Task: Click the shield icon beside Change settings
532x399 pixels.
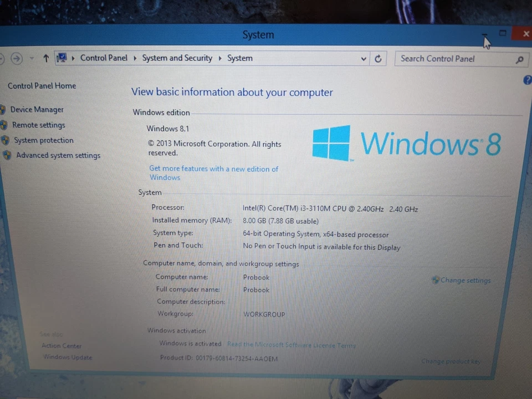Action: click(x=436, y=280)
